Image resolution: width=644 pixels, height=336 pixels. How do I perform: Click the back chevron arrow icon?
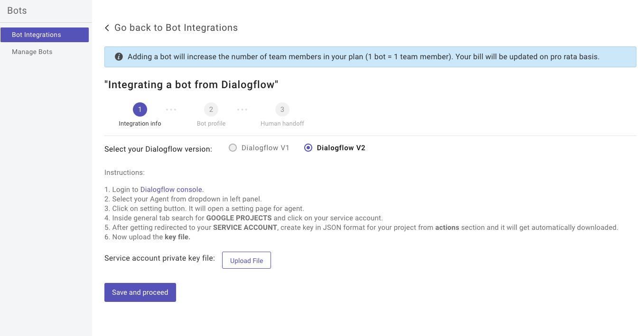tap(107, 28)
